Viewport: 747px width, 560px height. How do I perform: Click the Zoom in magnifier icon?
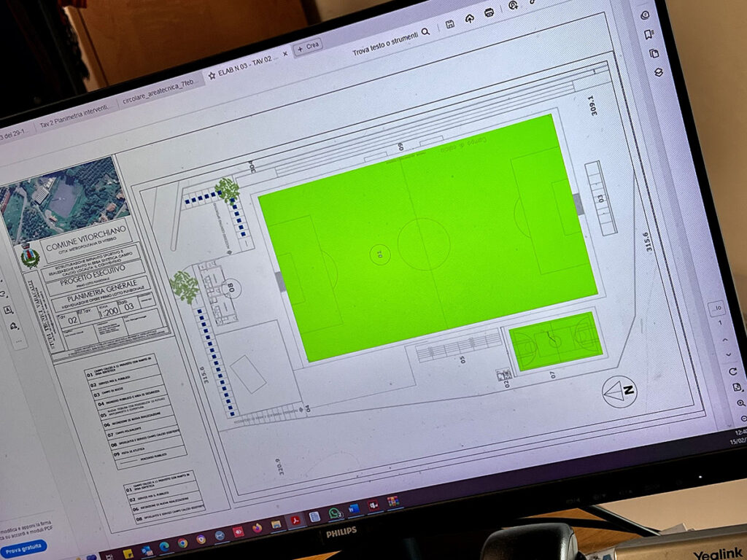tap(741, 403)
